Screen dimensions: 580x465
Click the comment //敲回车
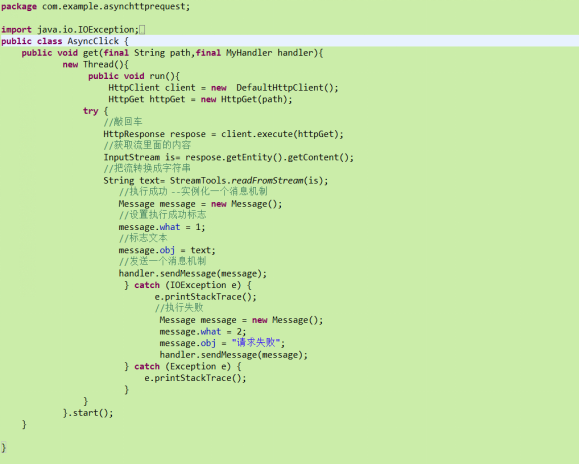123,122
